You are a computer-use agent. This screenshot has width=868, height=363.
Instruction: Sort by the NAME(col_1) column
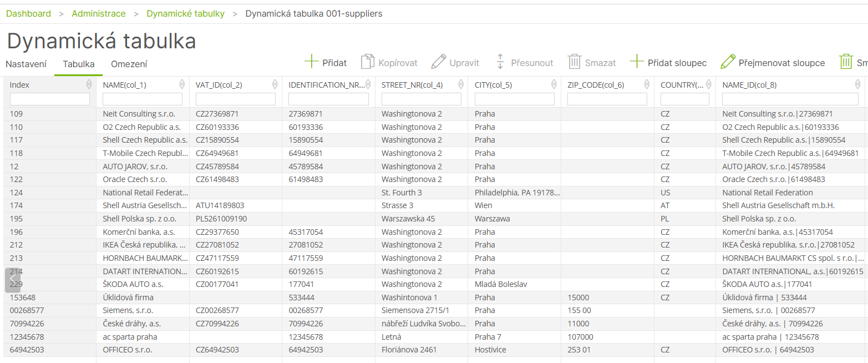point(182,84)
